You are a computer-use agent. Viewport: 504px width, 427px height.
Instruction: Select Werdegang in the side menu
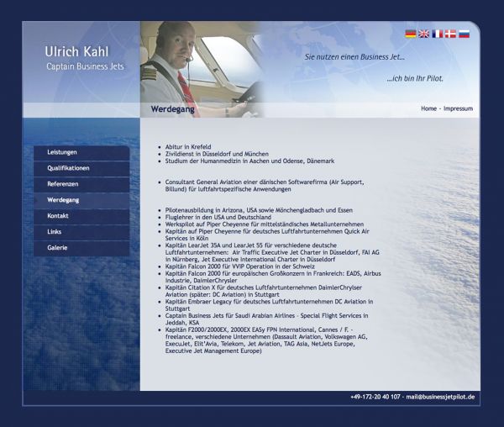[x=81, y=200]
